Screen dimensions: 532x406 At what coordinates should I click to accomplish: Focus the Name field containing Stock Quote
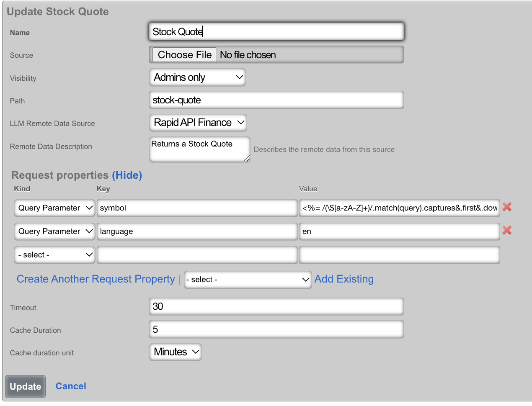coord(276,32)
